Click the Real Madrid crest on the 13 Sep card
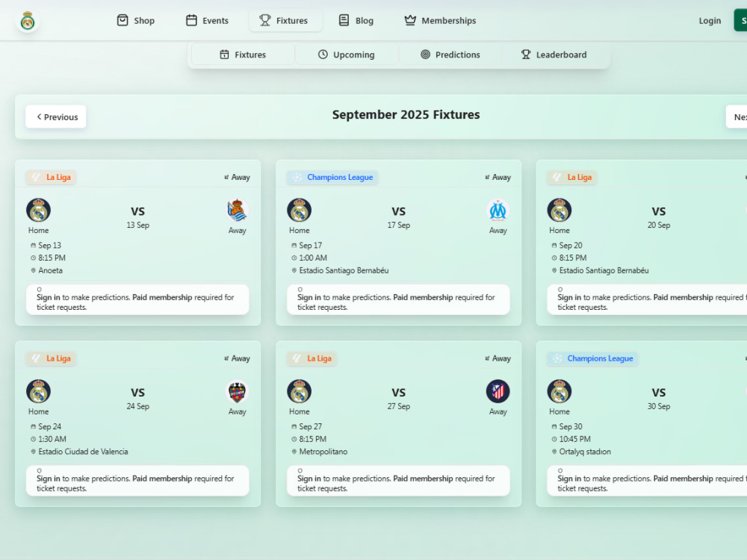This screenshot has width=747, height=560. coord(39,210)
